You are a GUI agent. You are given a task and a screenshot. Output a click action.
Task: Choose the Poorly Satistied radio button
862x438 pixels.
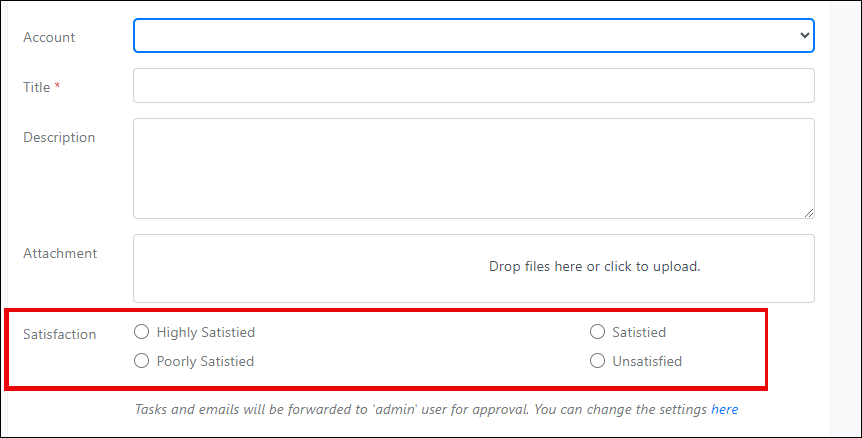[141, 361]
